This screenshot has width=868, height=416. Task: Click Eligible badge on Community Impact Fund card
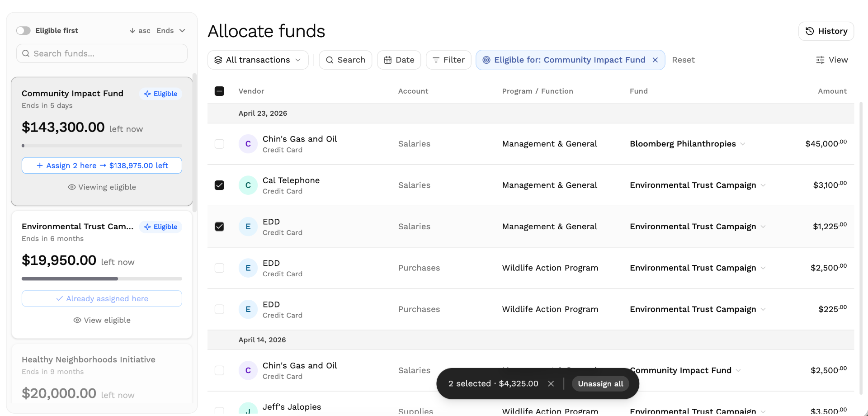[x=161, y=94]
